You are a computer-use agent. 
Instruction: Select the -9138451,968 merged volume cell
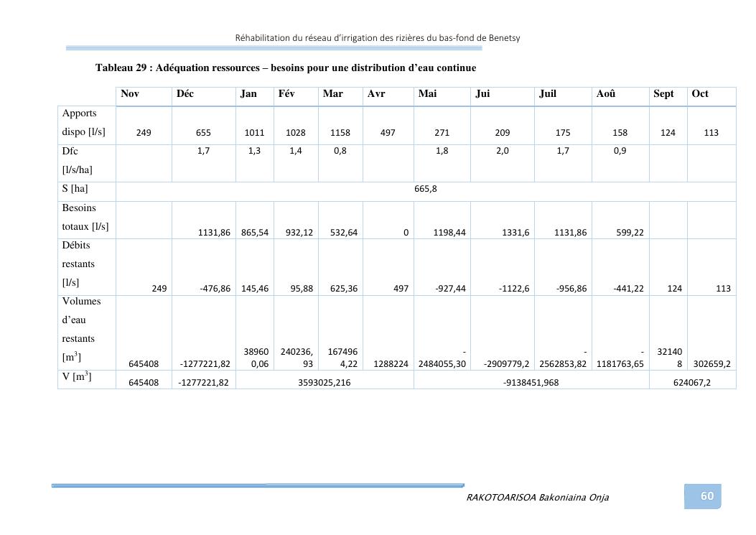click(x=531, y=383)
